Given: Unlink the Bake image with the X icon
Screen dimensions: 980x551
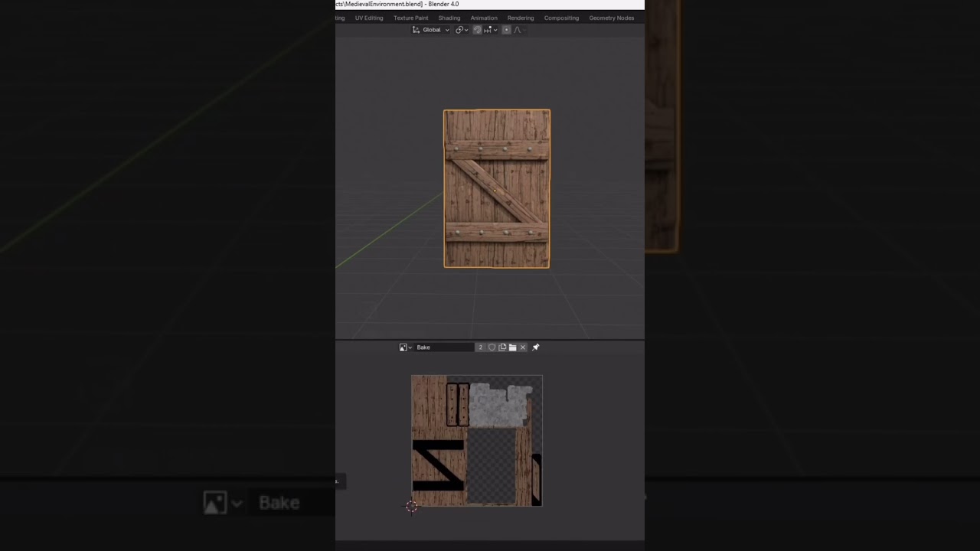Looking at the screenshot, I should (x=523, y=347).
